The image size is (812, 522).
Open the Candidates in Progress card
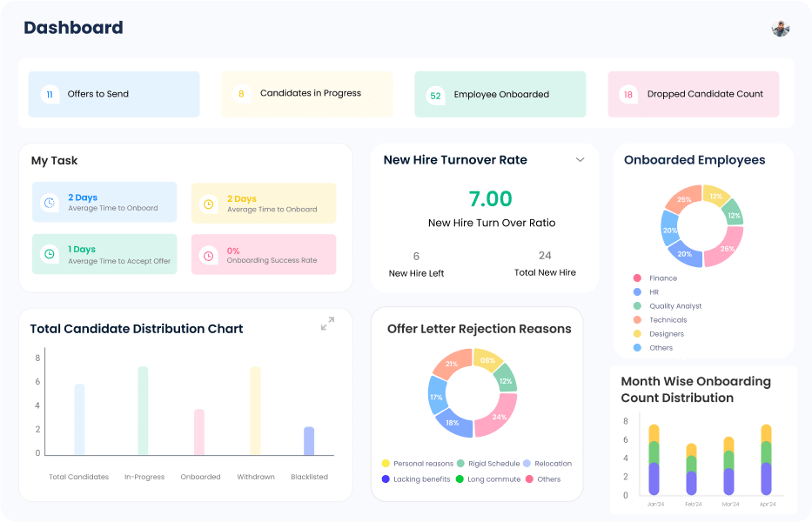[307, 94]
